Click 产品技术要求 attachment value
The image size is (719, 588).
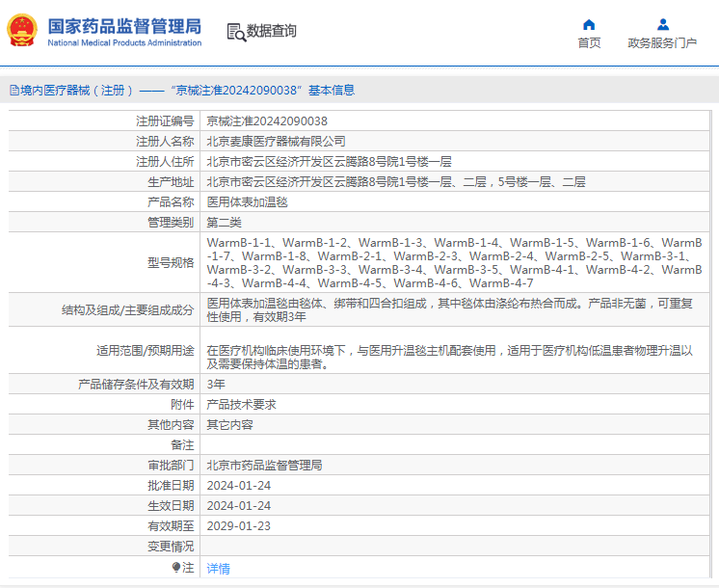click(241, 405)
